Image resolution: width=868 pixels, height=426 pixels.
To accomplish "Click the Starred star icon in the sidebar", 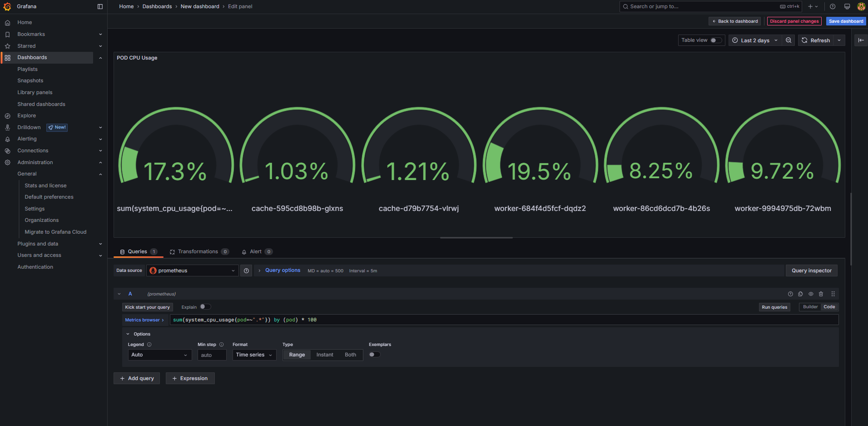I will [x=7, y=46].
